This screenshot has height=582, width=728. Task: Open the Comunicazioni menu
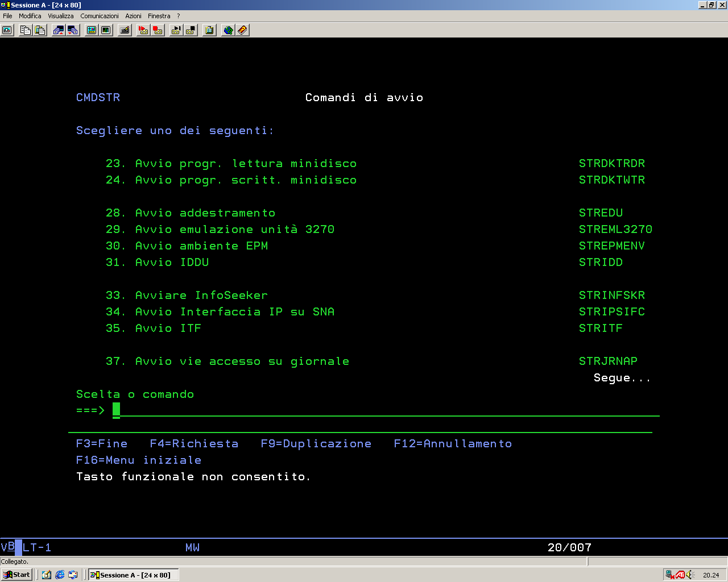(x=100, y=16)
